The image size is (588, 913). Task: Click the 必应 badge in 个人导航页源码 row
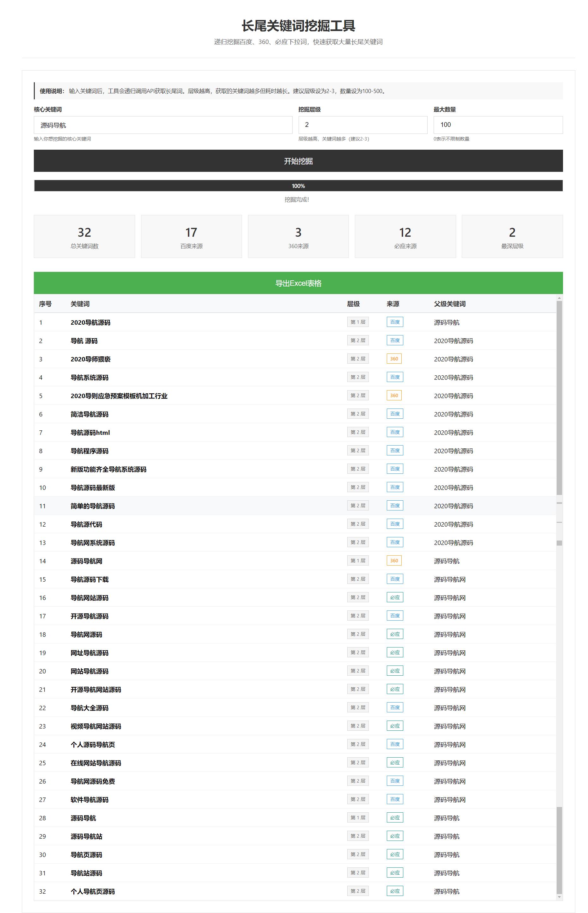(394, 891)
